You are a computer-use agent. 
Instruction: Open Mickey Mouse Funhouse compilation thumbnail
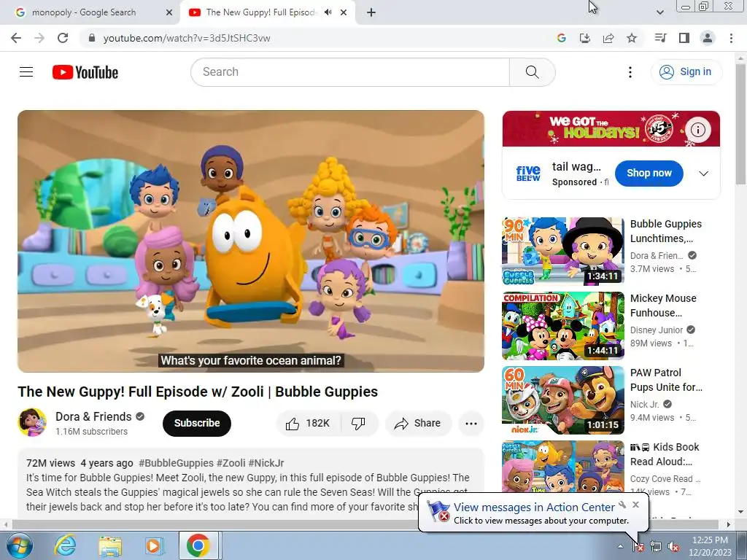tap(563, 326)
